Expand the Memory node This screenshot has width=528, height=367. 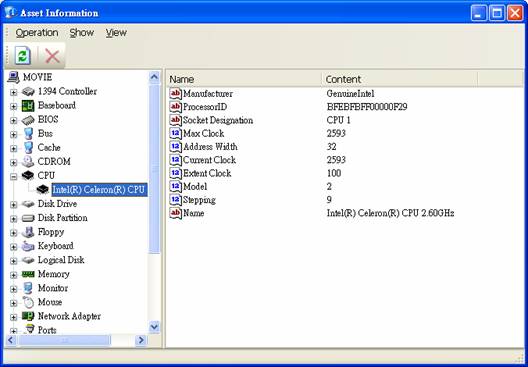pyautogui.click(x=13, y=275)
